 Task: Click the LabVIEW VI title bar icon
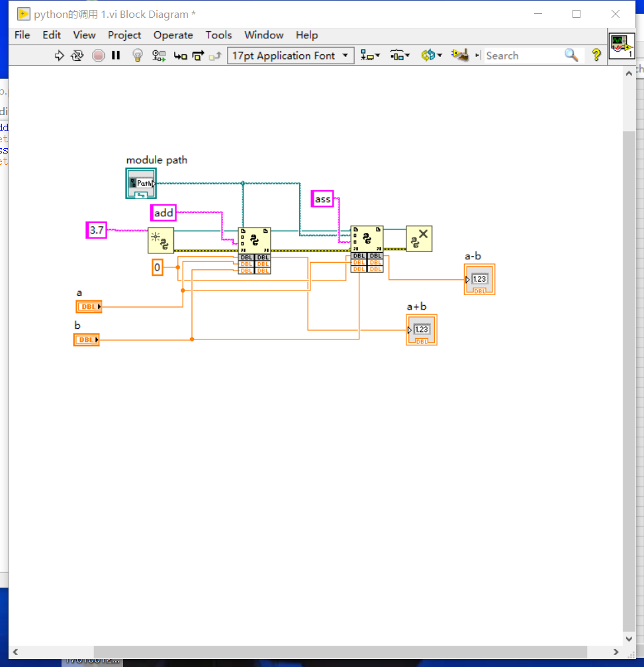[23, 14]
